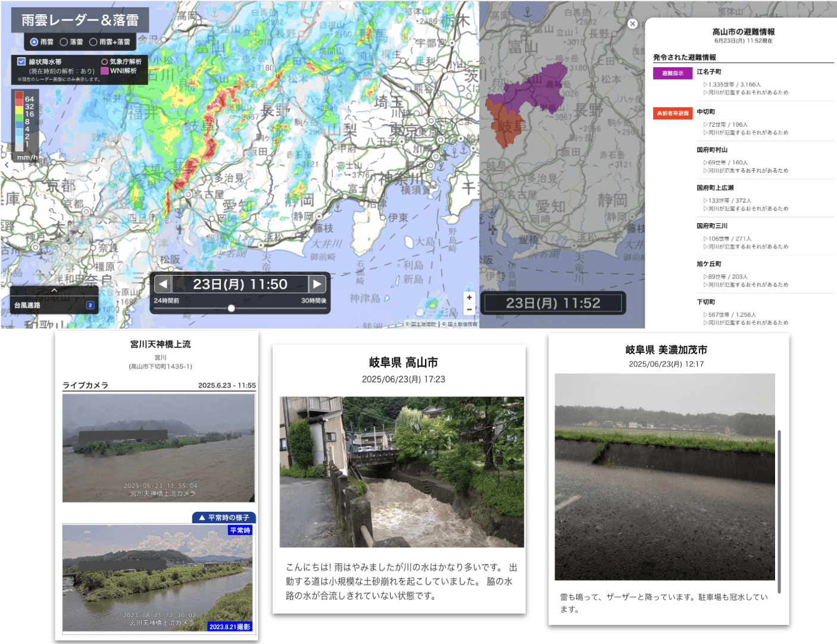This screenshot has width=837, height=644.
Task: Click the purple 避難指示 badge
Action: pos(673,73)
